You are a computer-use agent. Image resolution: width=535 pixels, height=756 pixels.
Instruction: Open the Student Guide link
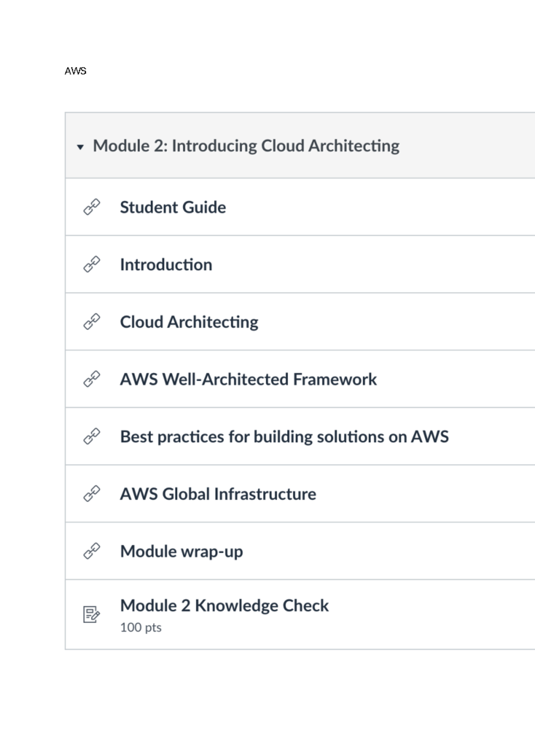pyautogui.click(x=173, y=208)
